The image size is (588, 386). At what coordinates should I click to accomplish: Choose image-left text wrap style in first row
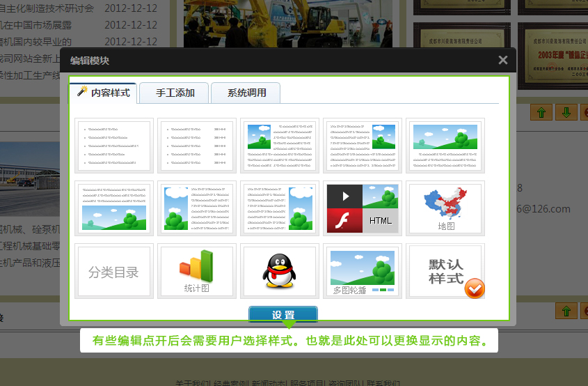(280, 146)
